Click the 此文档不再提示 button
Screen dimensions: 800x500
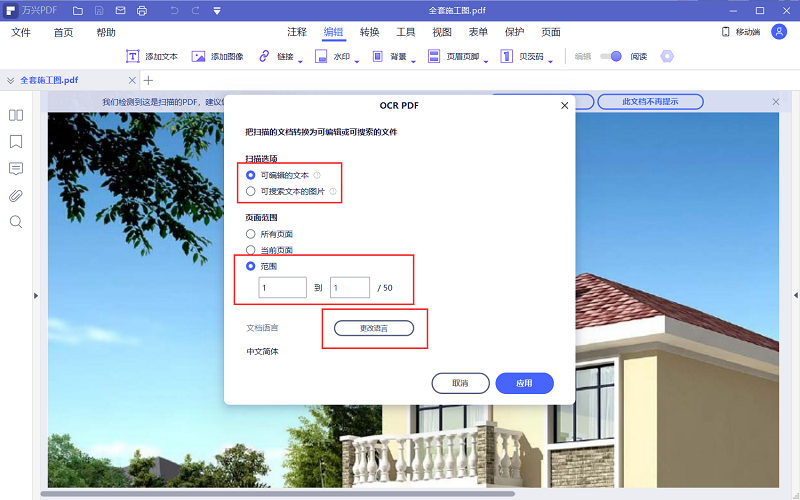click(x=651, y=102)
